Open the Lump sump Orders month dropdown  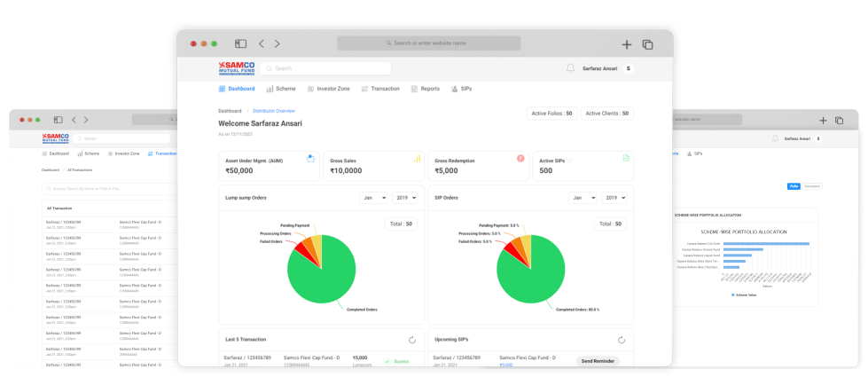[x=373, y=198]
